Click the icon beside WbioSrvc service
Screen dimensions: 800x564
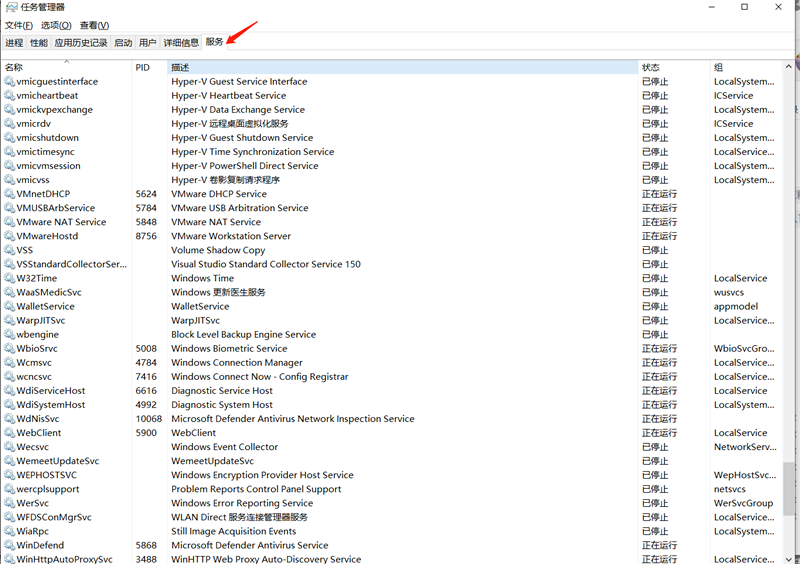[x=9, y=349]
